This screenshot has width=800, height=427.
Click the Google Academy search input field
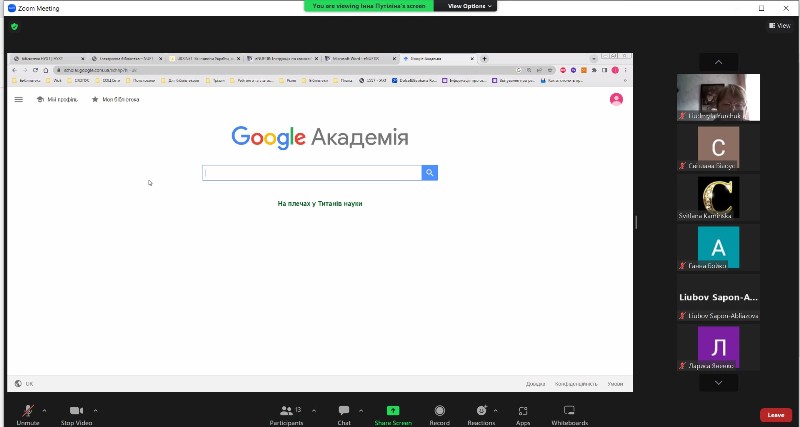[312, 173]
